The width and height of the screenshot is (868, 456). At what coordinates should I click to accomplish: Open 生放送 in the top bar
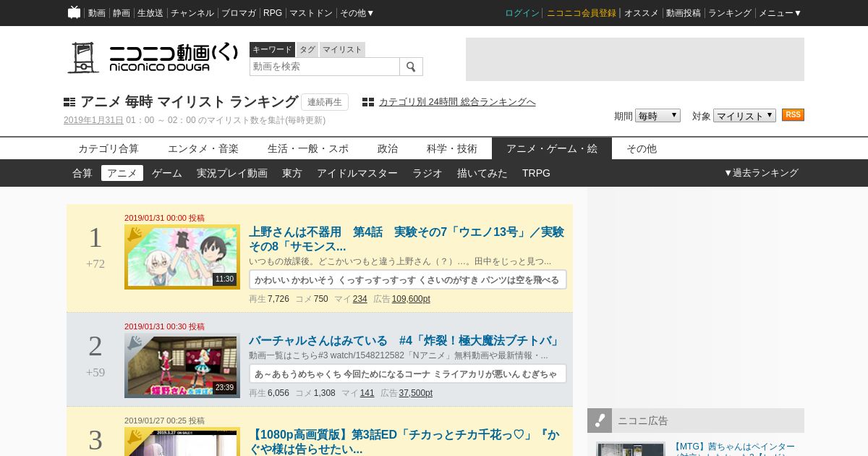tap(150, 13)
